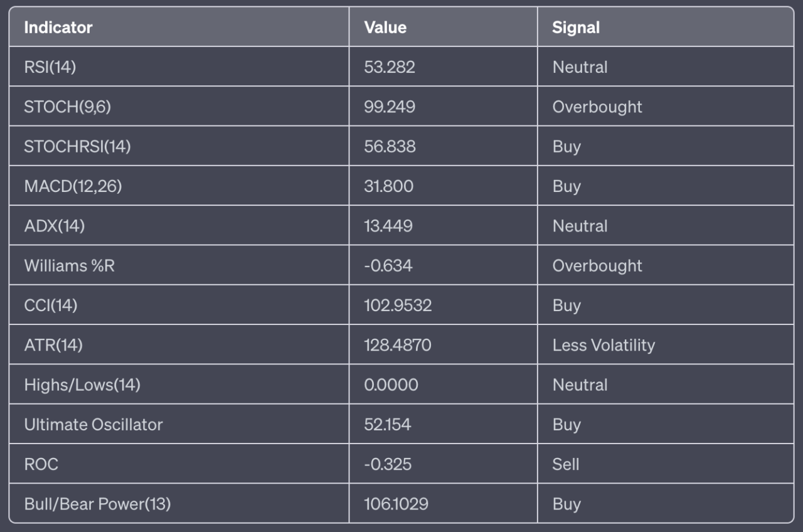Image resolution: width=803 pixels, height=532 pixels.
Task: Click the CCI(14) value 102.9532
Action: (398, 306)
